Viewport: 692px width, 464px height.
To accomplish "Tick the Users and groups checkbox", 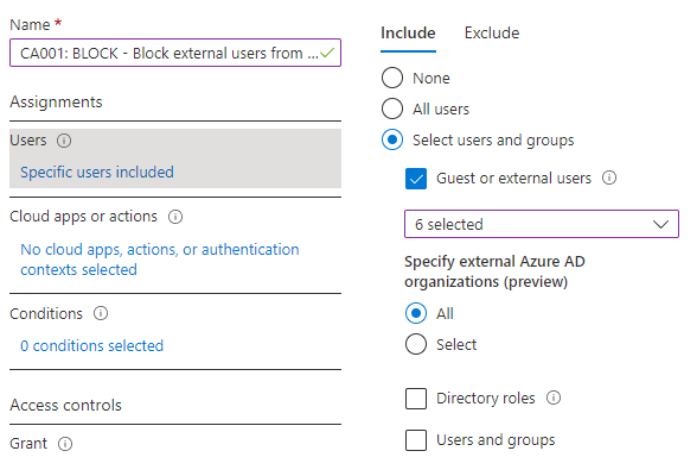I will tap(416, 440).
